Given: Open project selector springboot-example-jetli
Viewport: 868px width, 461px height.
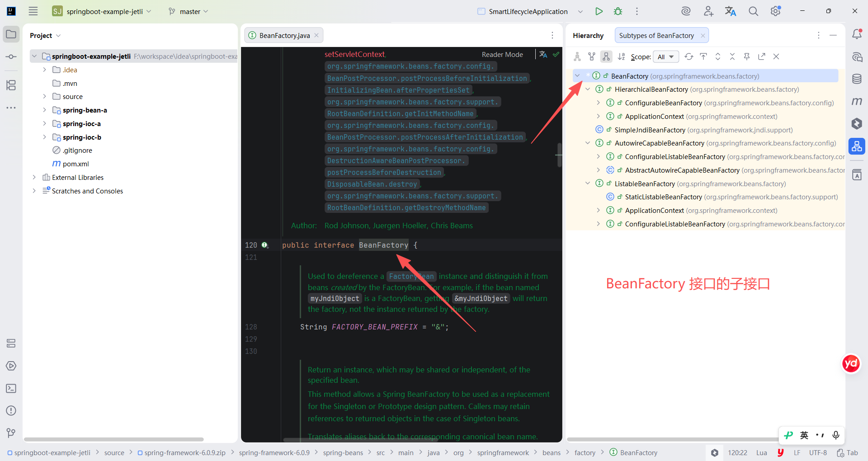Looking at the screenshot, I should click(x=102, y=11).
